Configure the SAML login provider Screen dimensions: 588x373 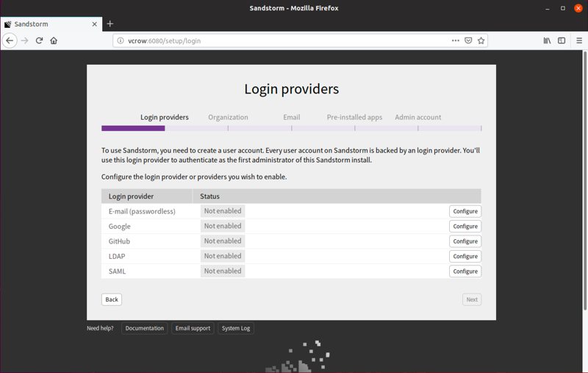465,271
